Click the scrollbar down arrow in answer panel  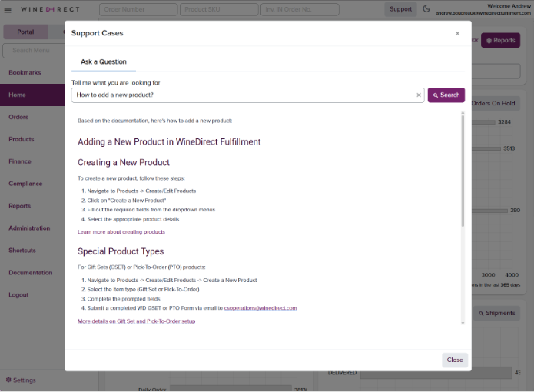pos(463,323)
